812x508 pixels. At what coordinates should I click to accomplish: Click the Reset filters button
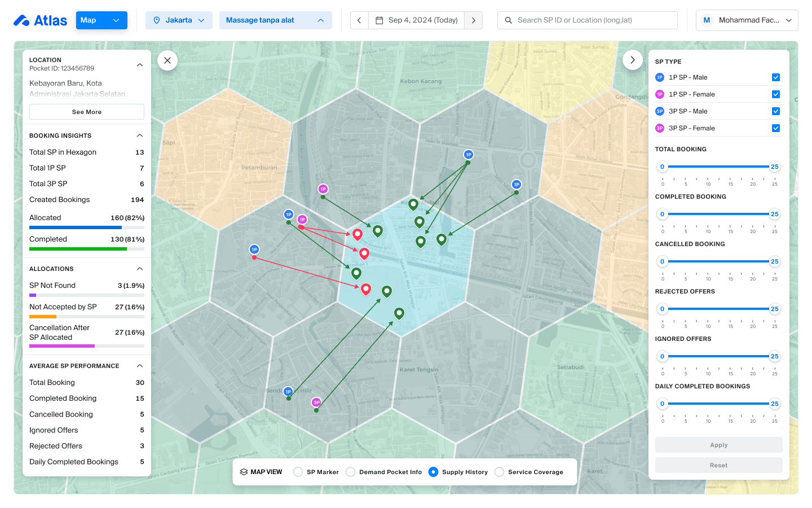pos(718,465)
